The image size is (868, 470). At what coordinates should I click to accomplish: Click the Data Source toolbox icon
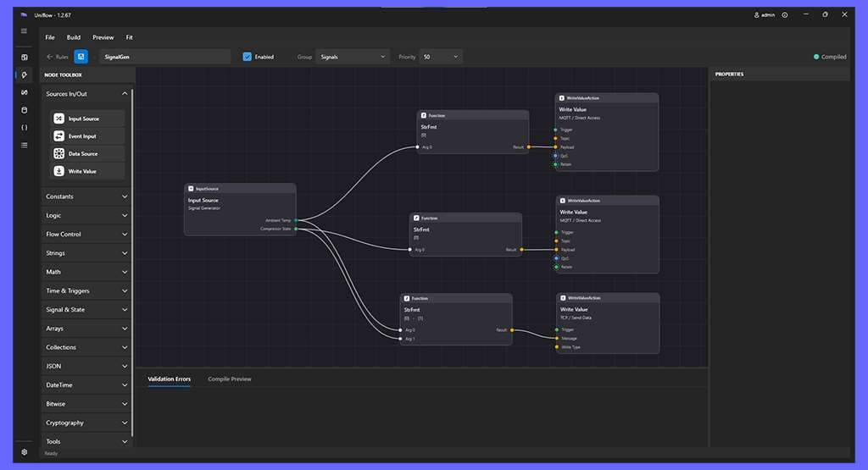pos(58,154)
